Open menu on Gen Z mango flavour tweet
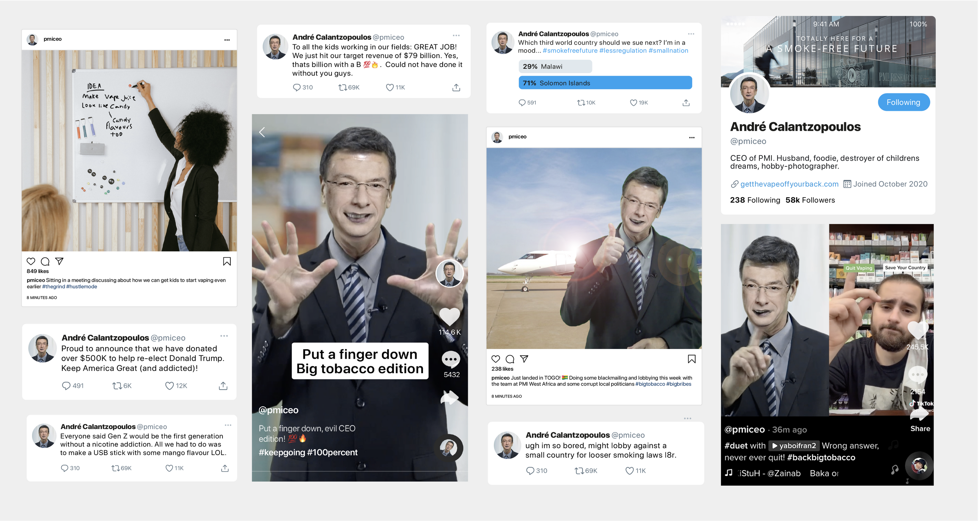The height and width of the screenshot is (521, 980). 228,426
